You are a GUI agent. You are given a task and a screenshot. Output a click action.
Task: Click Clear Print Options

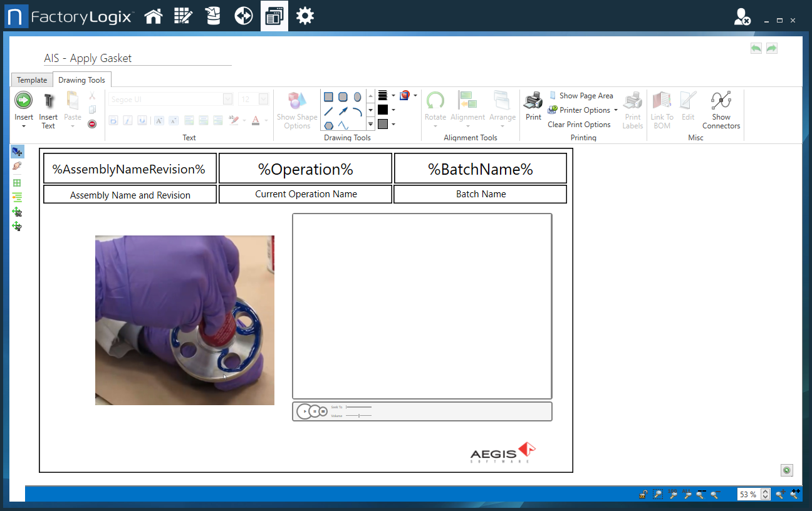[580, 124]
